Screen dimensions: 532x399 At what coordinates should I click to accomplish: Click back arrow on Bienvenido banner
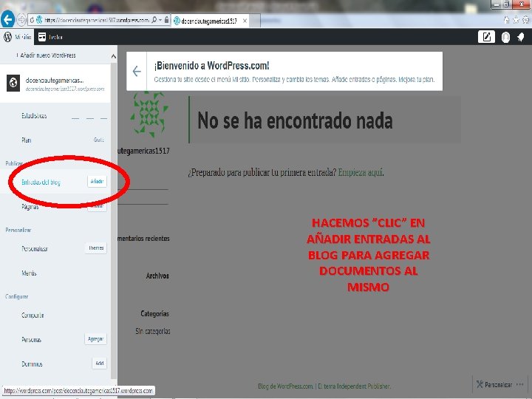(137, 71)
